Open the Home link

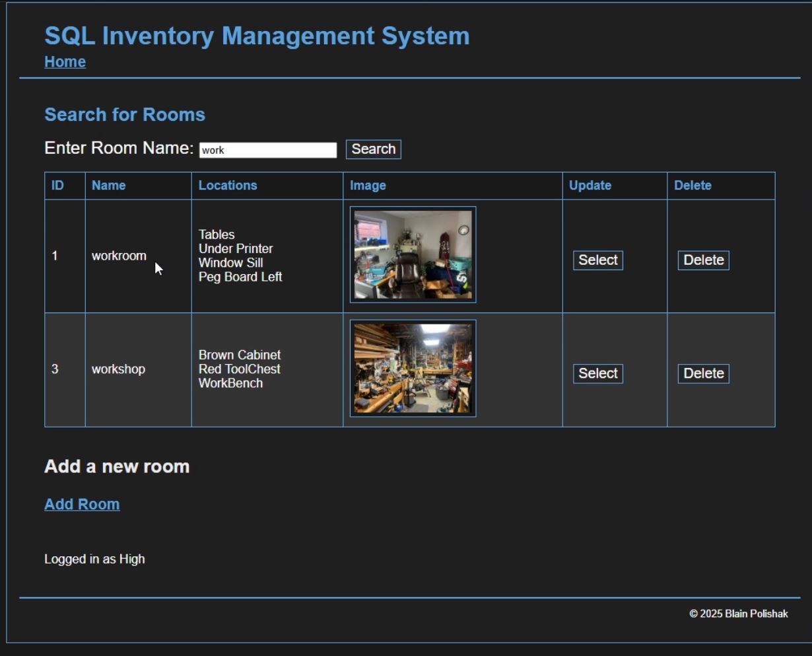pos(65,62)
